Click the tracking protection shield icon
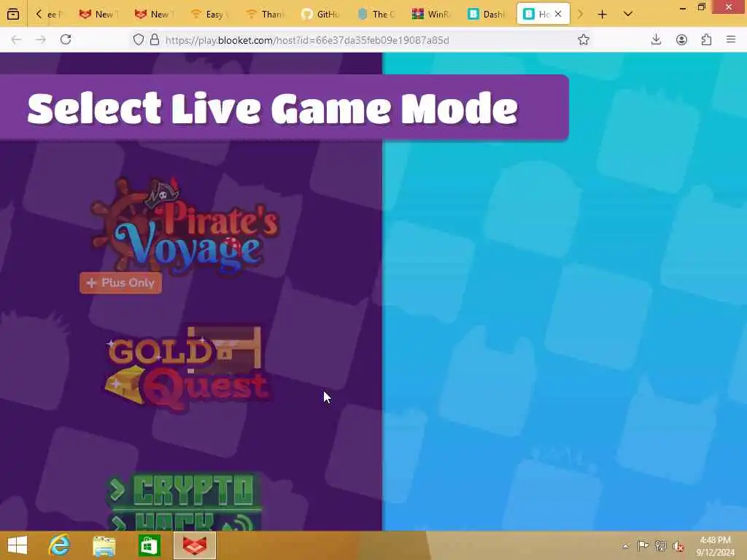Image resolution: width=747 pixels, height=560 pixels. pos(138,39)
